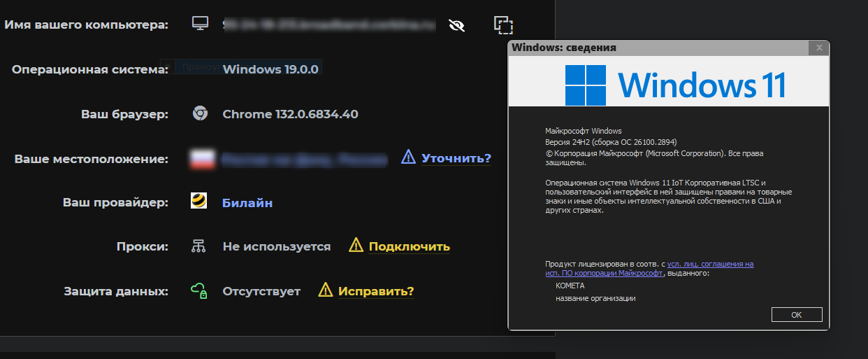Click warning triangle beside Подключить

click(x=356, y=246)
